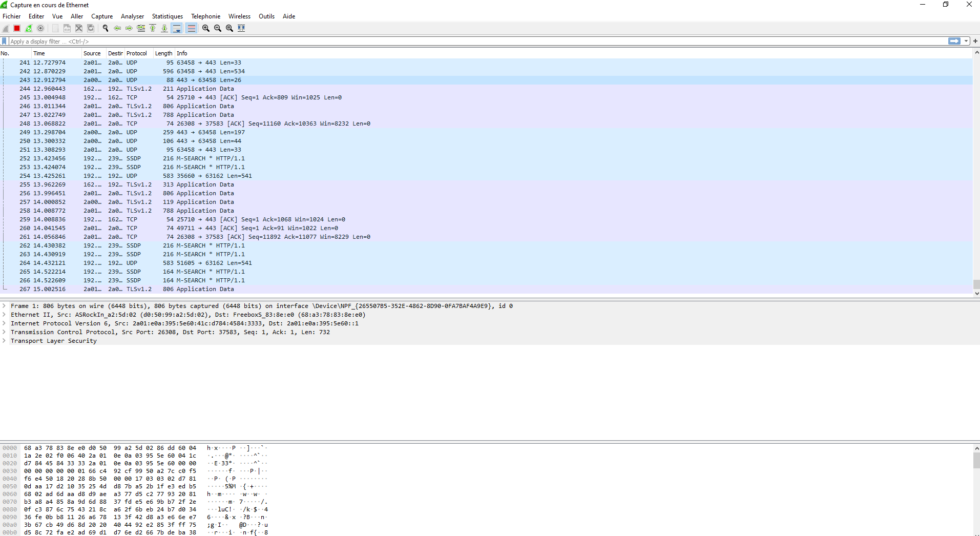Toggle packet list colorization

coord(191,28)
